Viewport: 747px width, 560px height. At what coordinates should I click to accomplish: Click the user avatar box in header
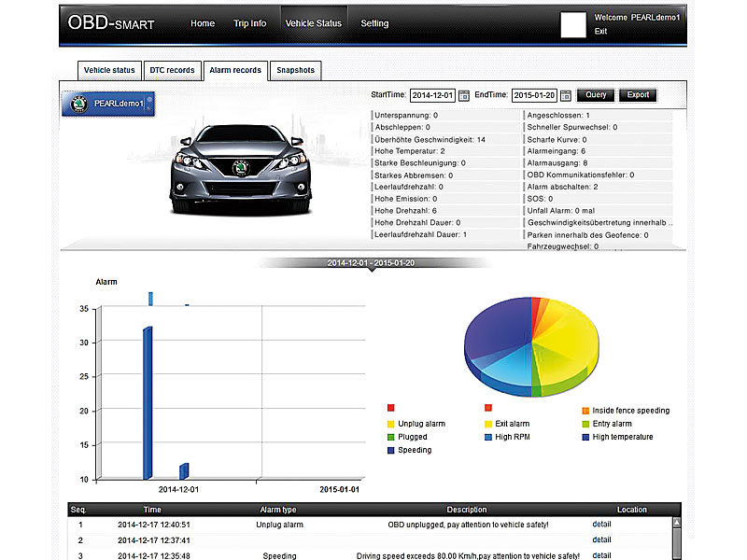click(x=573, y=25)
